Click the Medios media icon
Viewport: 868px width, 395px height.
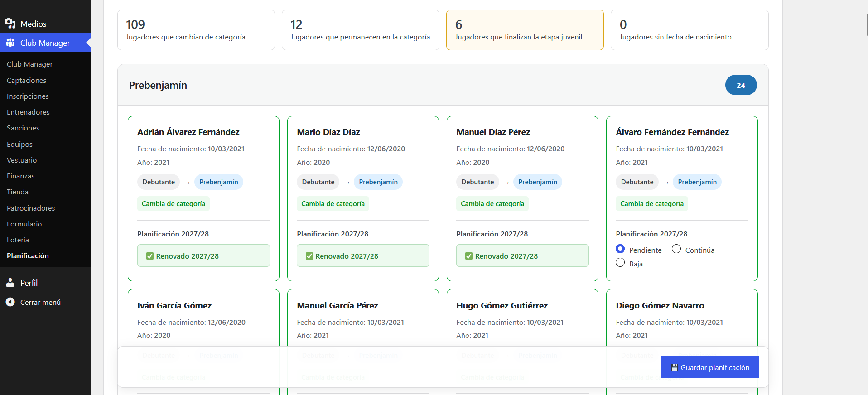(x=10, y=24)
